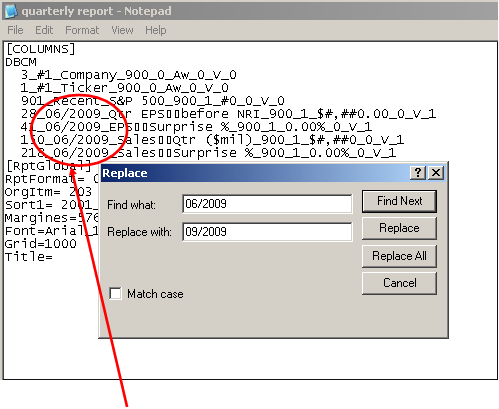Click the Replace with input field
Screen dimensions: 499x409
tap(267, 231)
